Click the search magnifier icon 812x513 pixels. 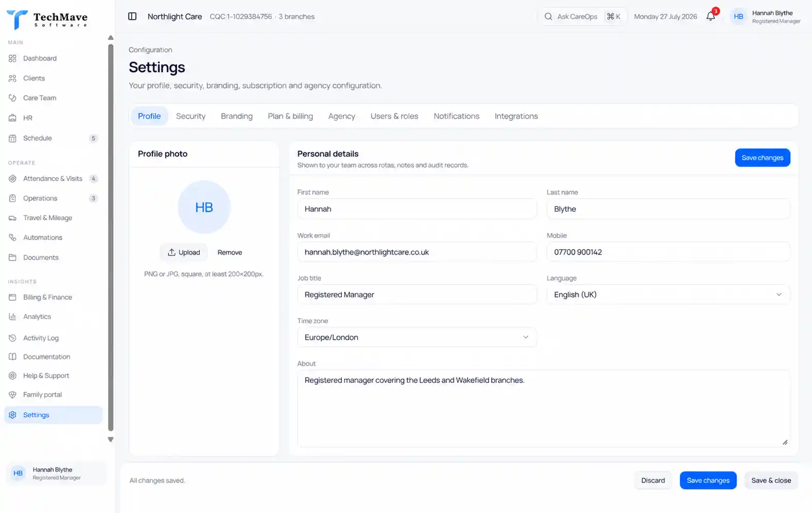coord(548,16)
